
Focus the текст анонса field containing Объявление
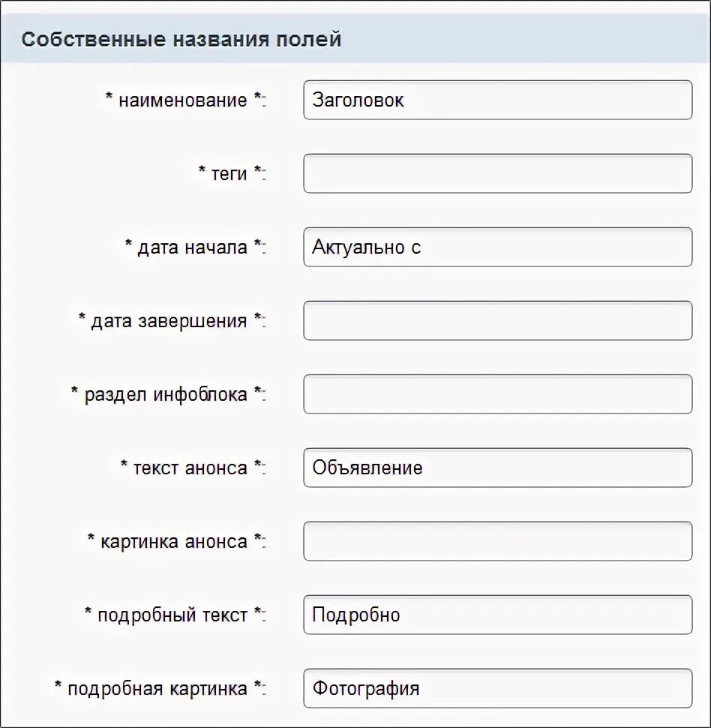tap(497, 468)
